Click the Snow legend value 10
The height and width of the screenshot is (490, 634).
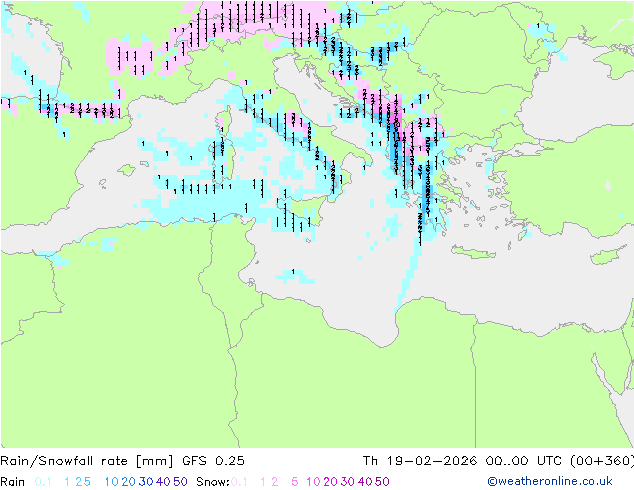pos(313,482)
